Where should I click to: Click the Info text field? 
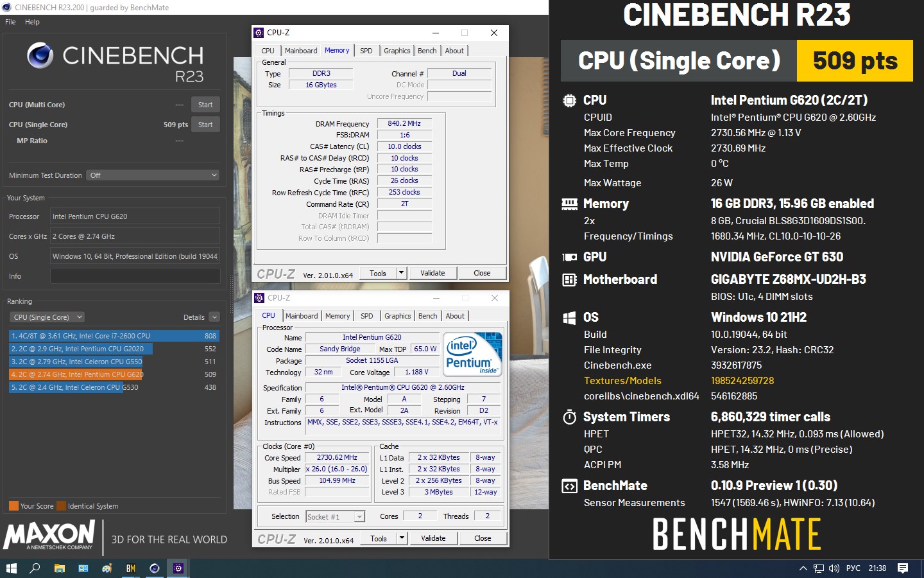coord(135,276)
